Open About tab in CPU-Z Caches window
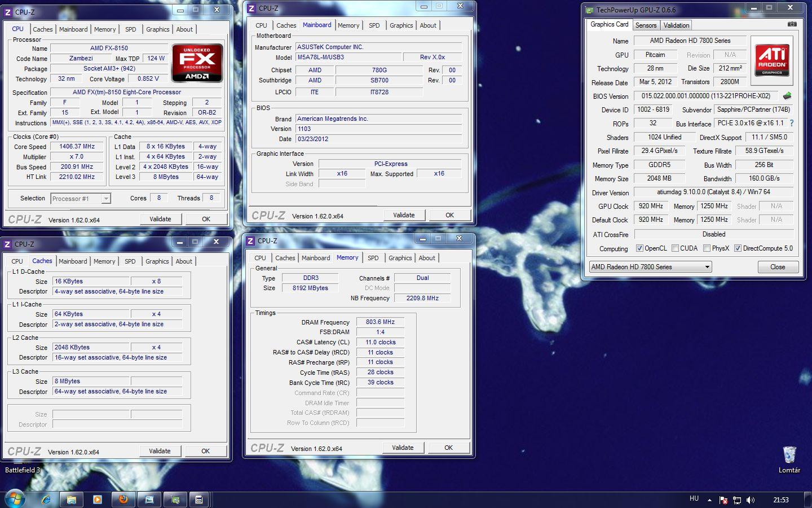 (184, 261)
